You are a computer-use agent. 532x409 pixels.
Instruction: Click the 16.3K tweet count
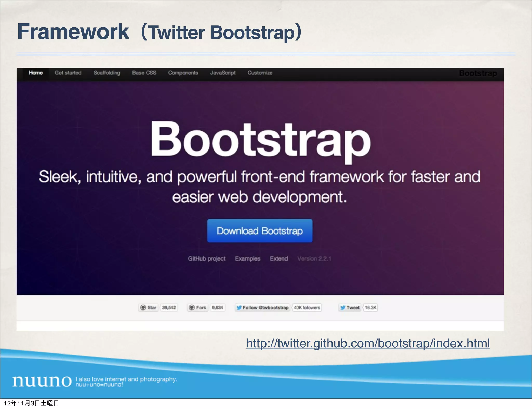[x=370, y=308]
